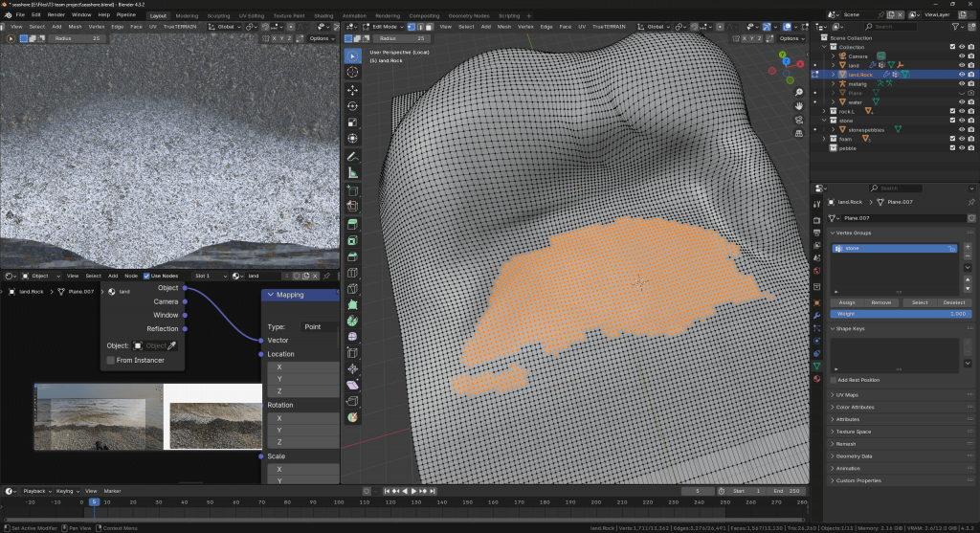Switch to the Shading workspace tab
This screenshot has width=980, height=533.
(323, 15)
